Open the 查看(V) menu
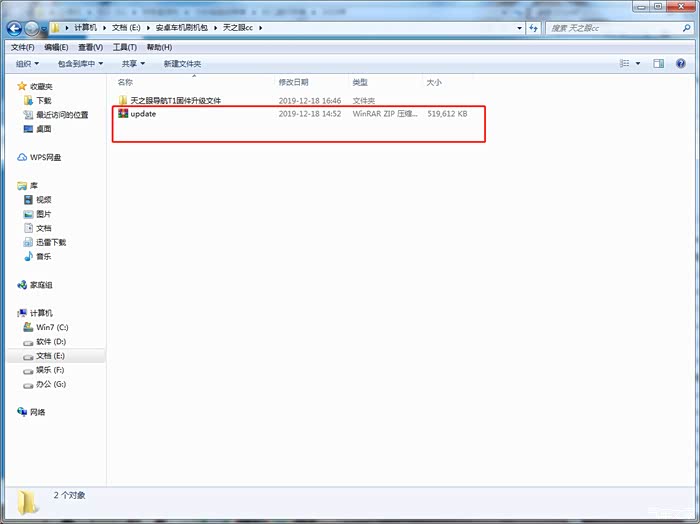The height and width of the screenshot is (524, 700). coord(90,47)
